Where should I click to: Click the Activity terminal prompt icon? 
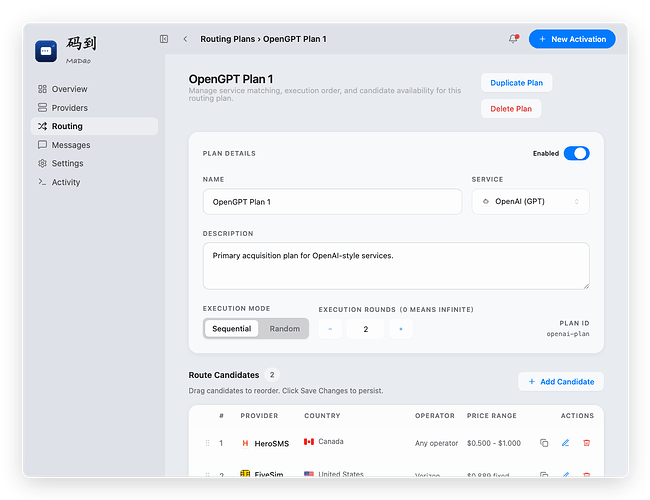tap(42, 182)
